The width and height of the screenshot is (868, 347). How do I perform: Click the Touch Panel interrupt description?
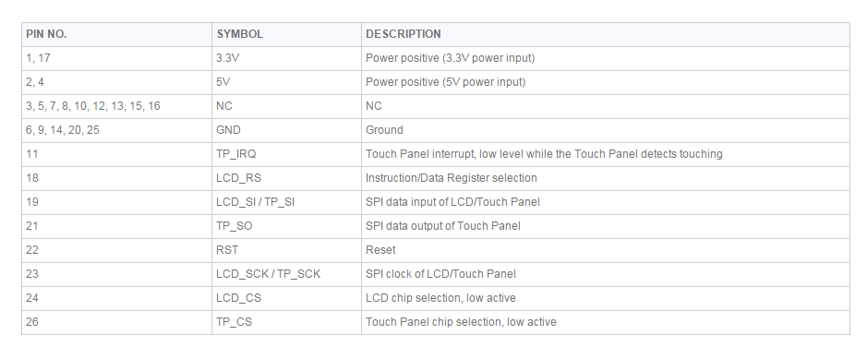pos(544,154)
